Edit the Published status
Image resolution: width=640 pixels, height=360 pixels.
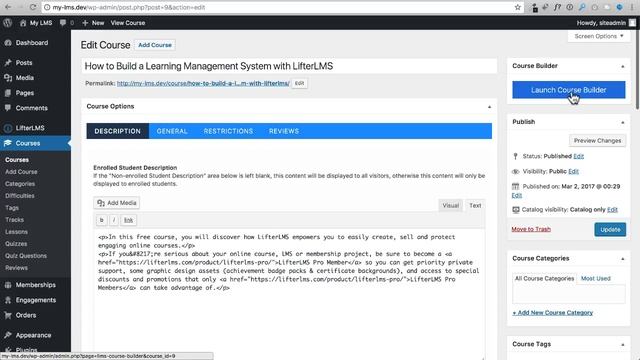(578, 156)
